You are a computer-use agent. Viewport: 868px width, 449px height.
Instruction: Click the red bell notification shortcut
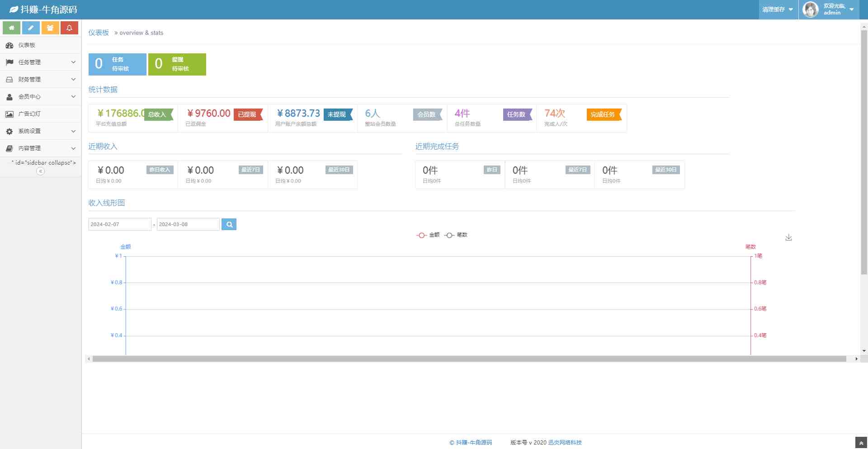click(69, 28)
